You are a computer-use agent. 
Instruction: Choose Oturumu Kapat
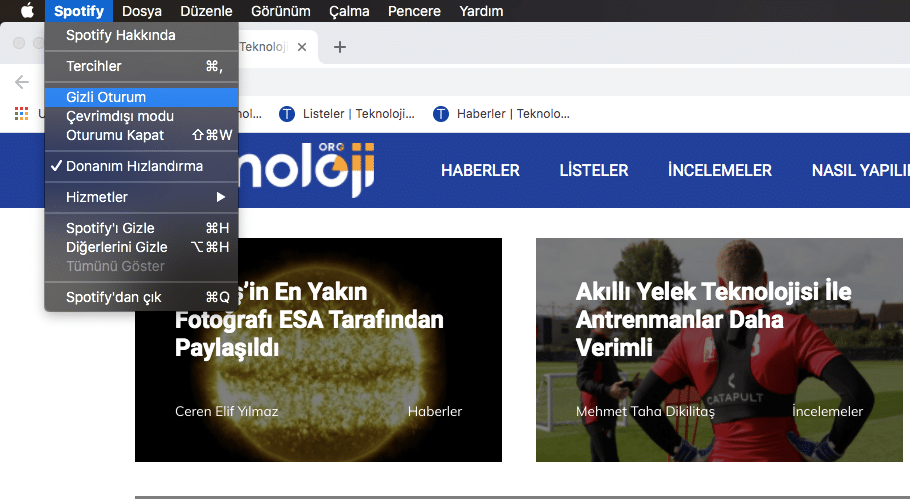coord(142,135)
